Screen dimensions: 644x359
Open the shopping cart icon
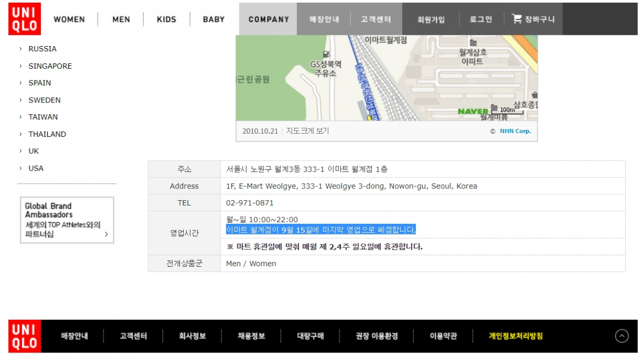517,19
